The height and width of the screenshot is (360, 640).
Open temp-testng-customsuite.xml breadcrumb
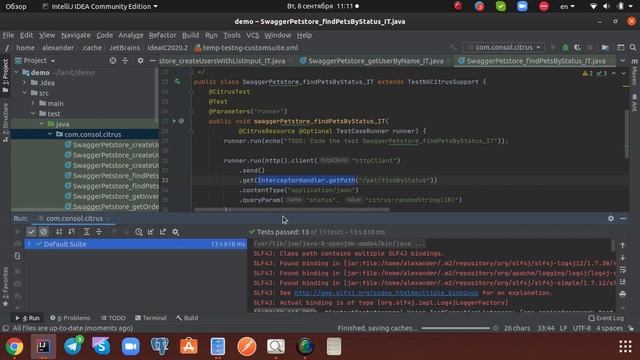(247, 48)
